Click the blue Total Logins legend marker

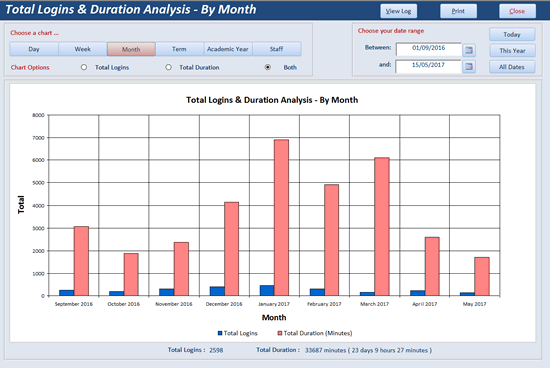[220, 333]
